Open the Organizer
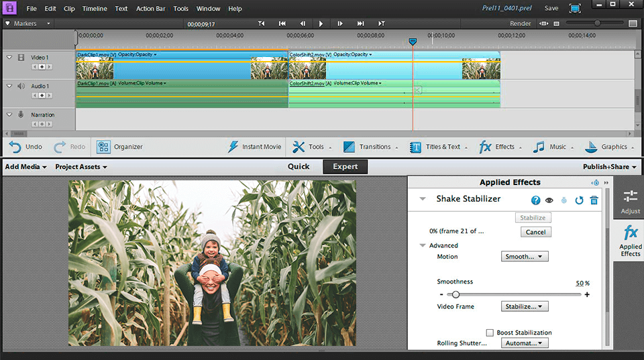The image size is (644, 360). click(119, 147)
